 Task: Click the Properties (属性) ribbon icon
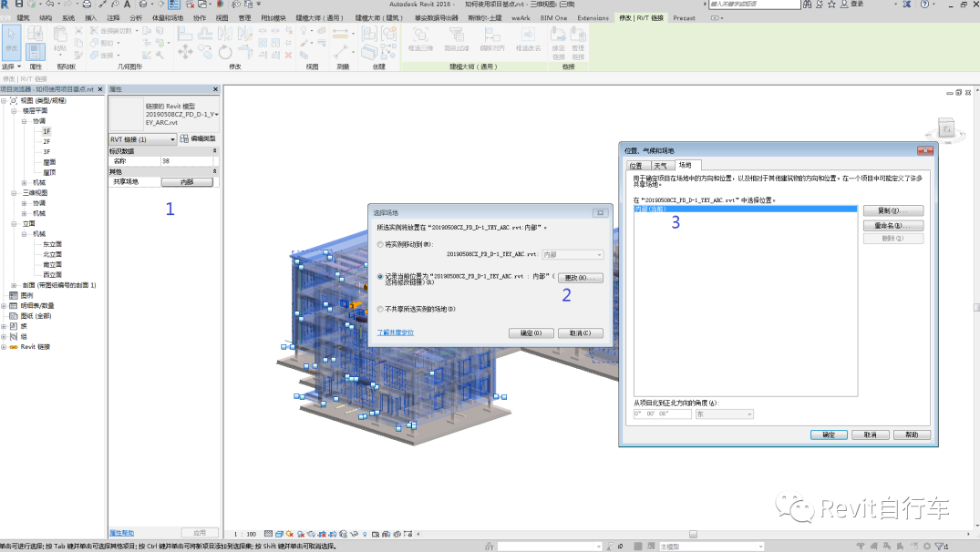36,51
